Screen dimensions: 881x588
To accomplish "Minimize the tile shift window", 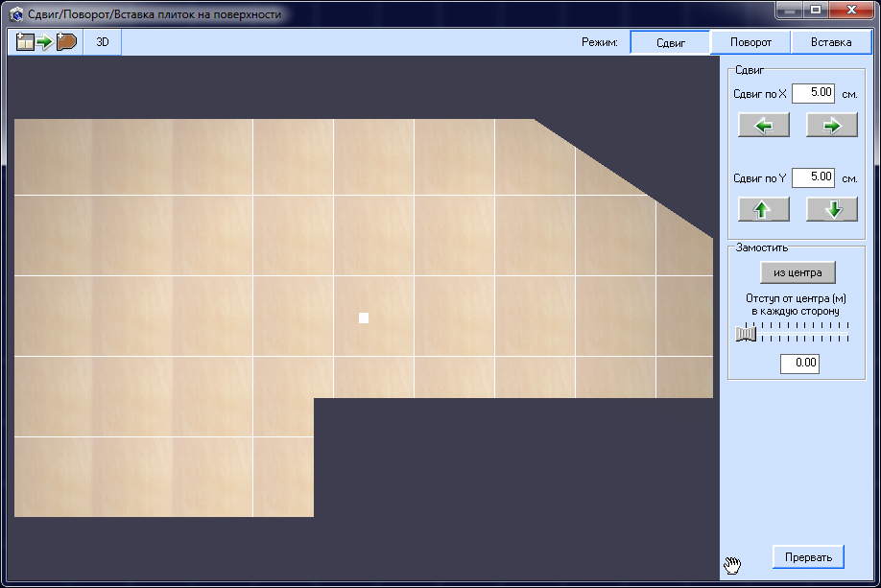I will point(789,11).
